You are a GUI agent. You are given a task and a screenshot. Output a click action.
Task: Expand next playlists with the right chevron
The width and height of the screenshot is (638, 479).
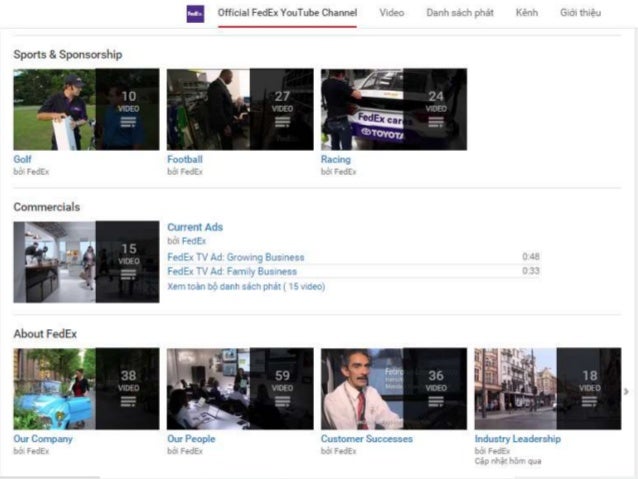point(627,391)
